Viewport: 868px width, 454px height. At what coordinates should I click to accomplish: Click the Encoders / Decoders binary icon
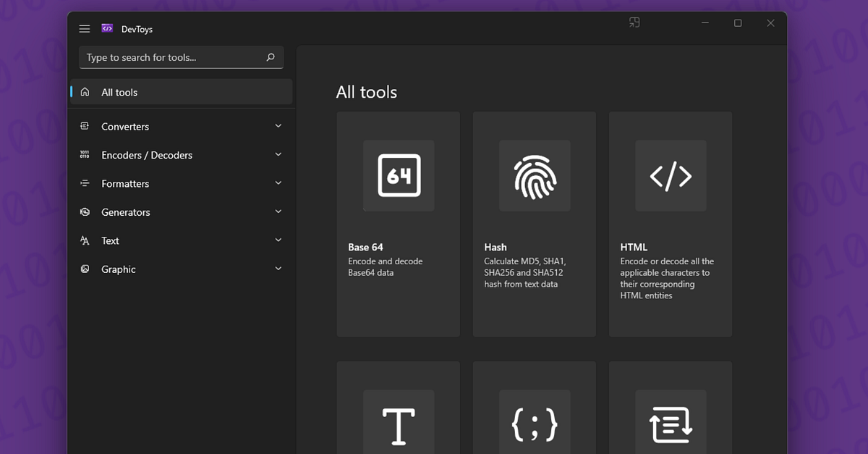point(85,154)
